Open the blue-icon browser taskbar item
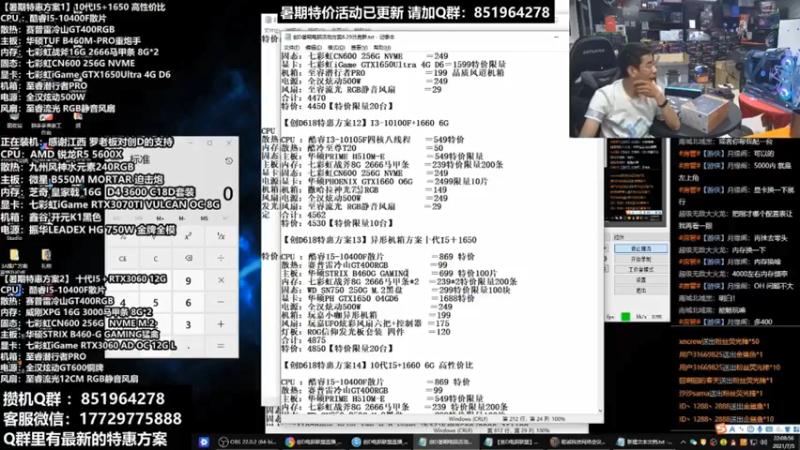The image size is (800, 450). click(x=380, y=442)
